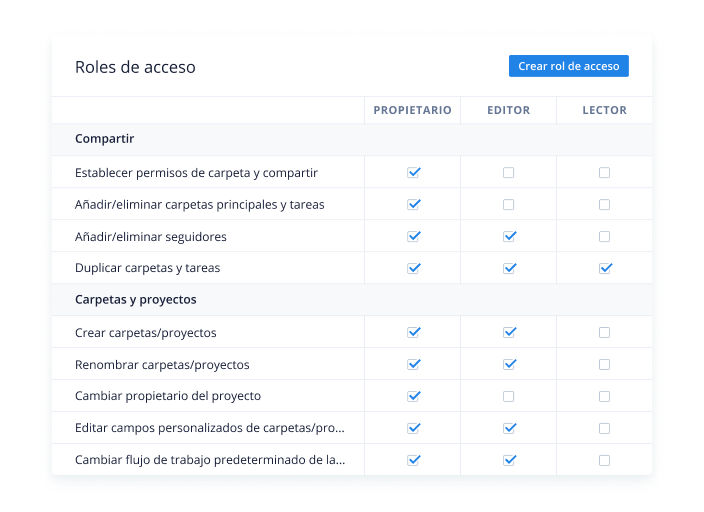Viewport: 704px width, 512px height.
Task: Uncheck Editor for Añadir/eliminar seguidores
Action: (509, 236)
